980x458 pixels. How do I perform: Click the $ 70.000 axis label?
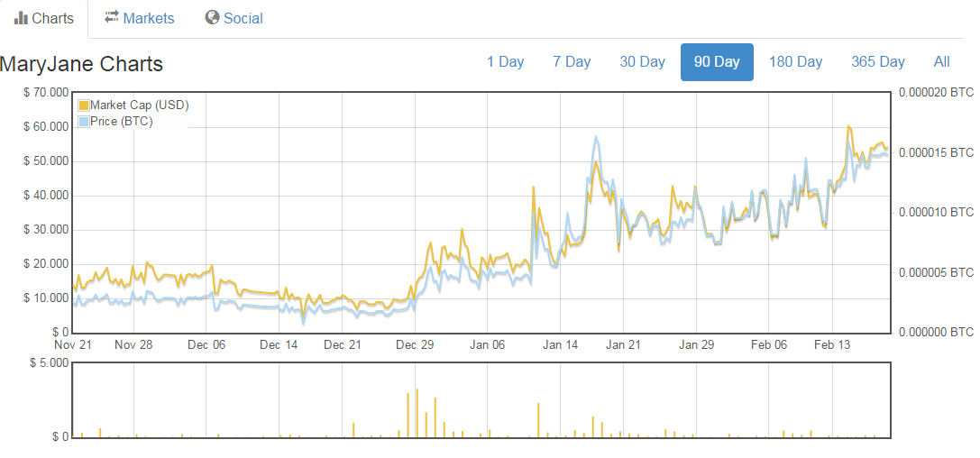point(44,93)
